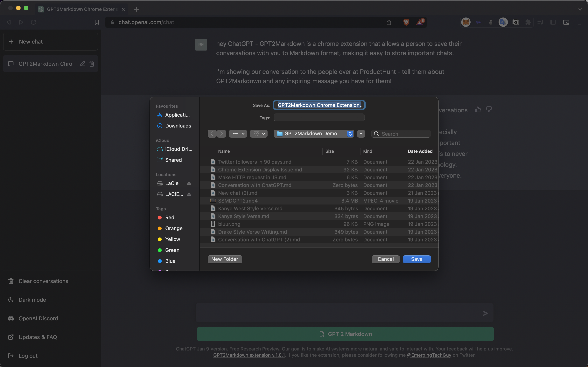Toggle Dark mode in the sidebar
The height and width of the screenshot is (367, 588).
tap(32, 300)
